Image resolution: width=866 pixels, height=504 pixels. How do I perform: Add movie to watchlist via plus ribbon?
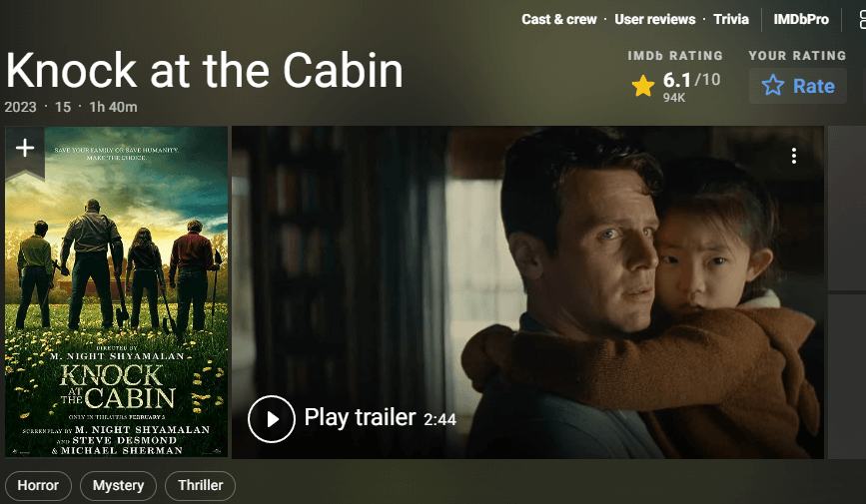(24, 150)
